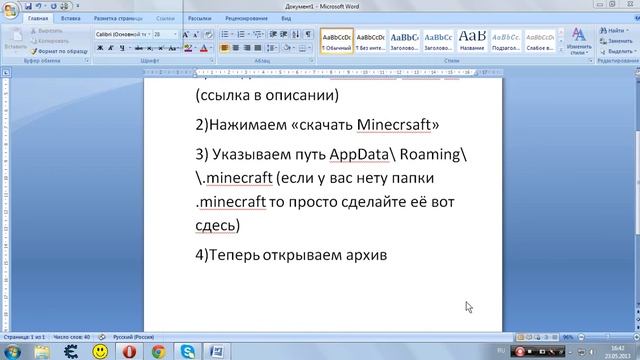Screen dimensions: 640x360
Task: Open Google Chrome from taskbar
Action: (158, 351)
